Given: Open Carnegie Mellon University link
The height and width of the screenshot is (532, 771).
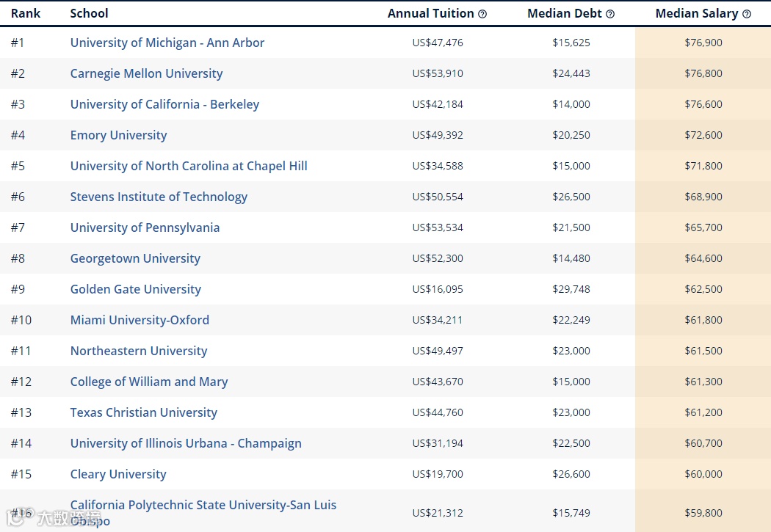Looking at the screenshot, I should point(147,73).
